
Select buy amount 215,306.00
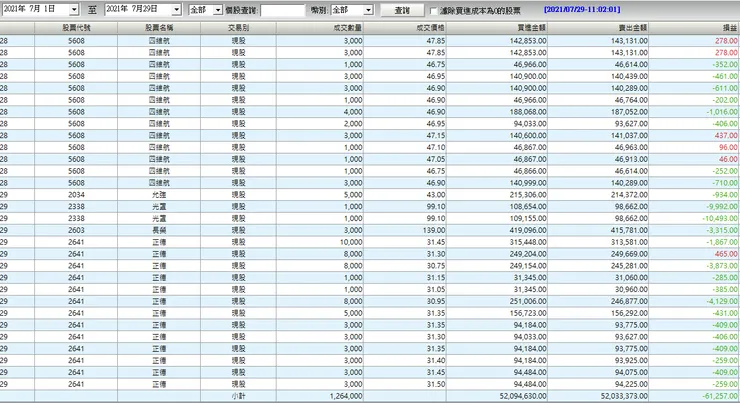point(528,195)
